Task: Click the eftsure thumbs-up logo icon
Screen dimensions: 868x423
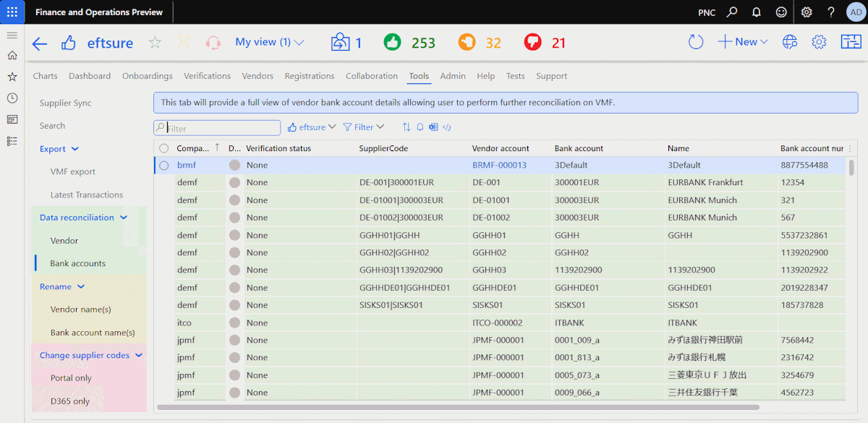Action: pos(69,43)
